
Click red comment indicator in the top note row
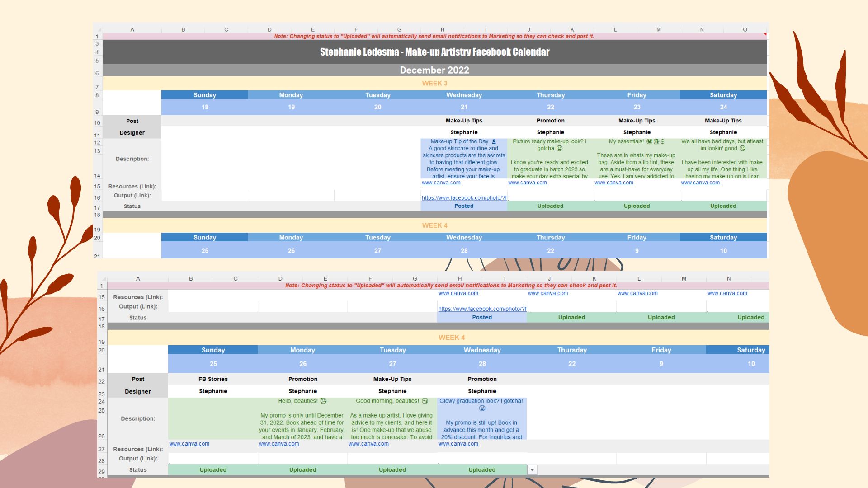(x=765, y=34)
